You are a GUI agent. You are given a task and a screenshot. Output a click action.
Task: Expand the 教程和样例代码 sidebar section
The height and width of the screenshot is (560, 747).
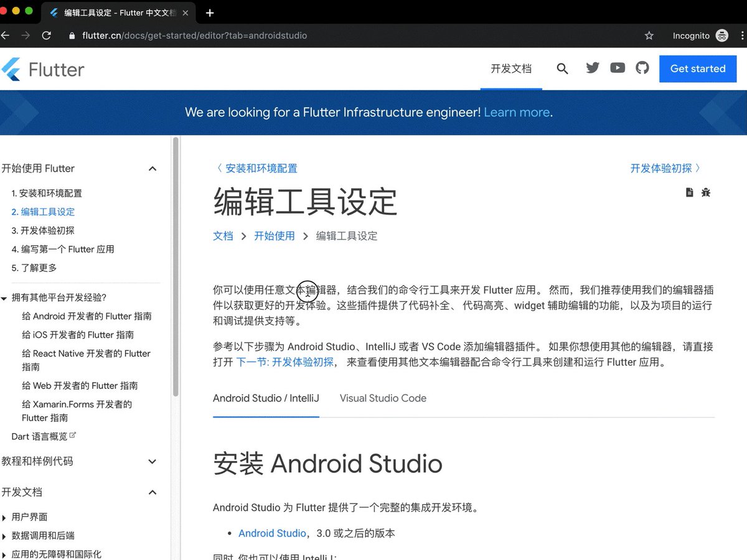[153, 462]
